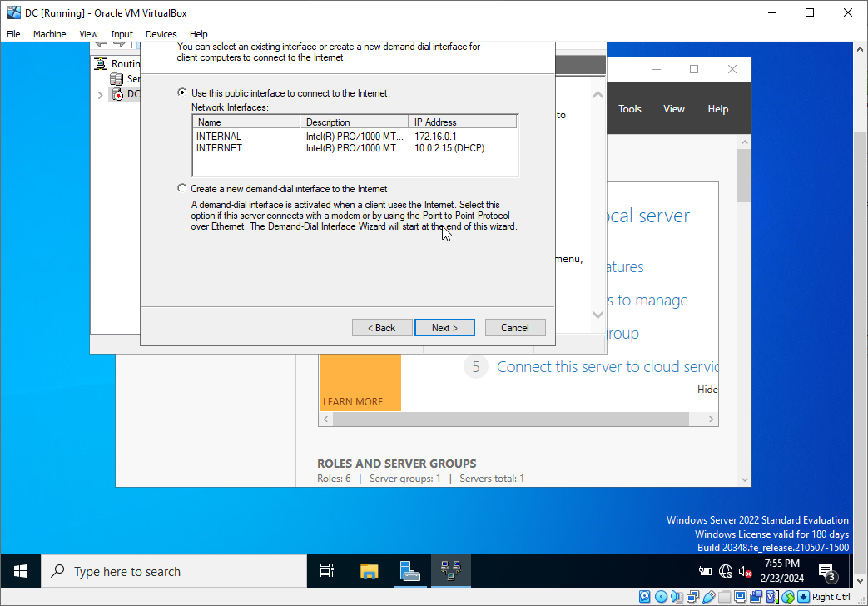868x606 pixels.
Task: Open the VirtualBox Machine menu
Action: coord(49,34)
